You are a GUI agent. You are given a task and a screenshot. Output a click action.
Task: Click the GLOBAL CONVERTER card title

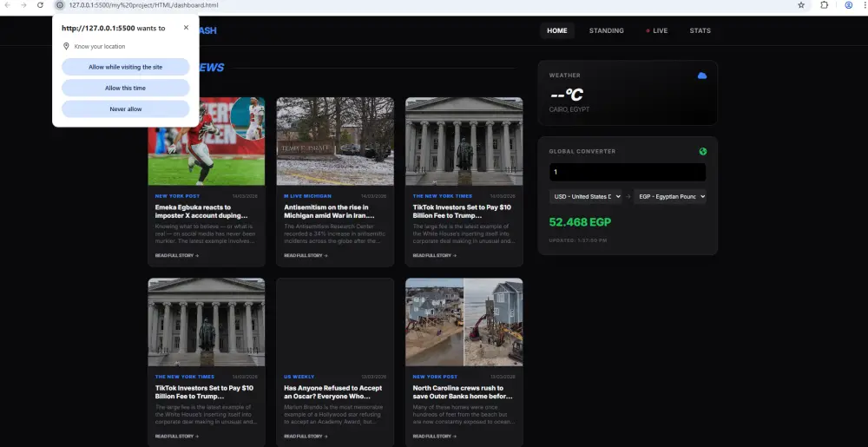pyautogui.click(x=582, y=152)
